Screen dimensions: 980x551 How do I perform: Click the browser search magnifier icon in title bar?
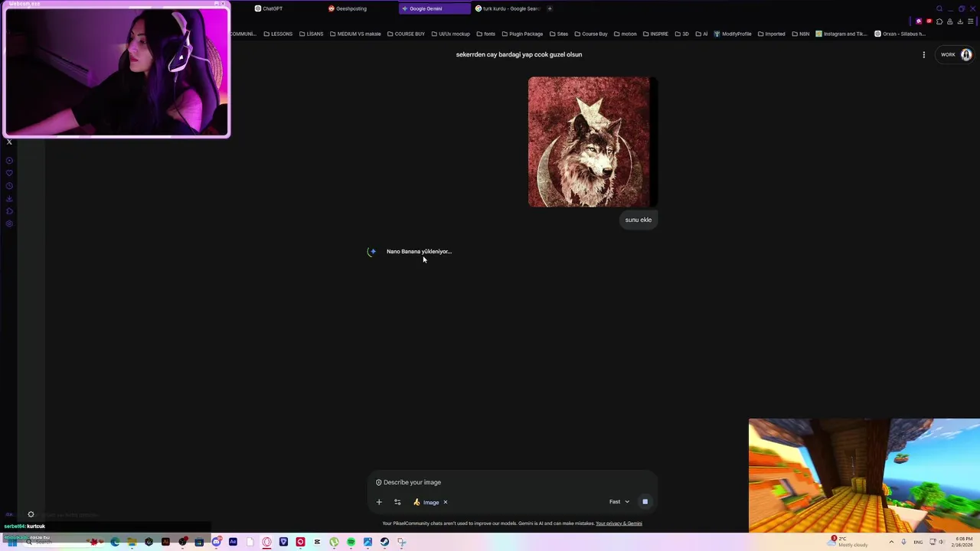pos(939,8)
